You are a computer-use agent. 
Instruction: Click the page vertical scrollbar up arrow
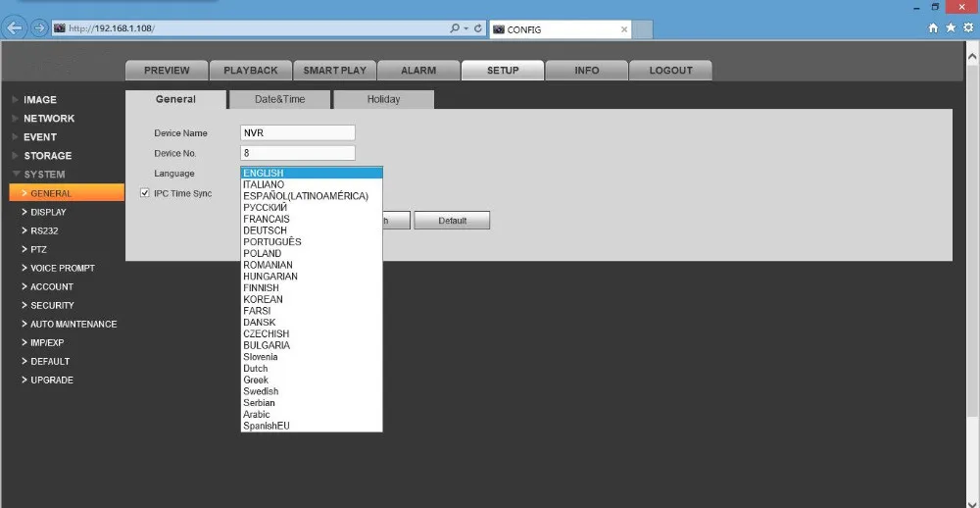click(x=972, y=56)
